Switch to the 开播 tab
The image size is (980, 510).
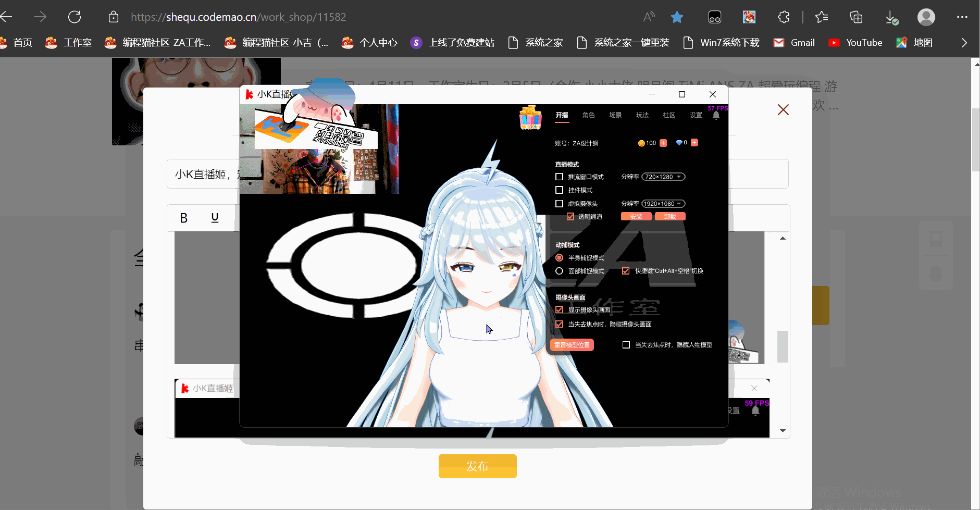click(562, 115)
